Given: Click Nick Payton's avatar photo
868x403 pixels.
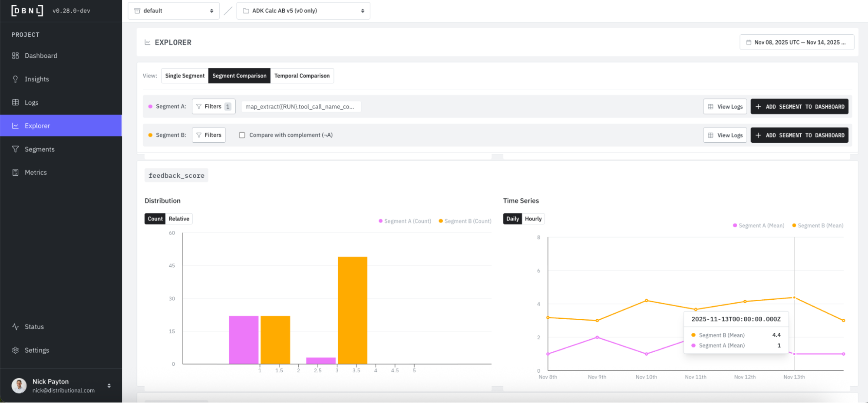Looking at the screenshot, I should (x=19, y=386).
